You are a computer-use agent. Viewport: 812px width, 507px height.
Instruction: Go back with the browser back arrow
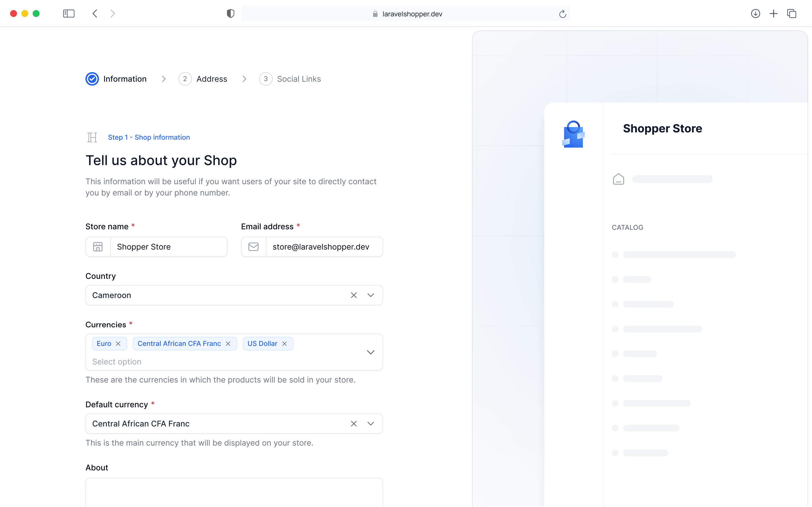95,14
